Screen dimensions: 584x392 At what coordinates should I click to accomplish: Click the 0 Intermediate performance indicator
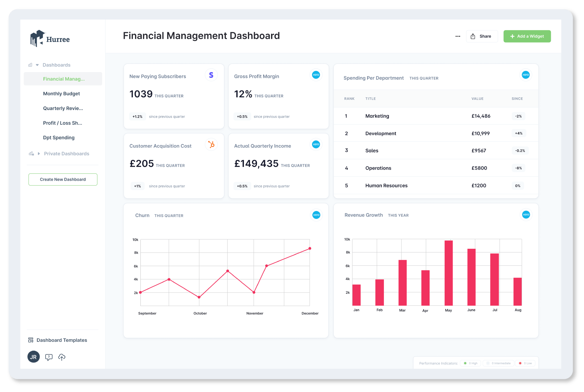click(x=498, y=363)
